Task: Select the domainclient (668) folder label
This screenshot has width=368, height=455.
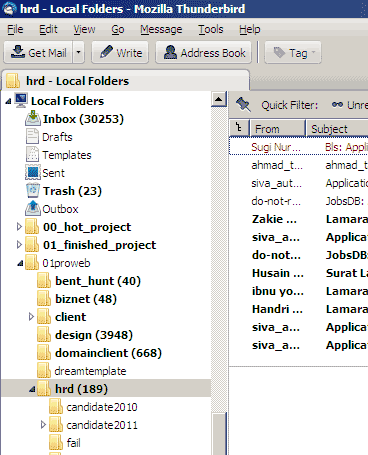Action: [x=108, y=353]
